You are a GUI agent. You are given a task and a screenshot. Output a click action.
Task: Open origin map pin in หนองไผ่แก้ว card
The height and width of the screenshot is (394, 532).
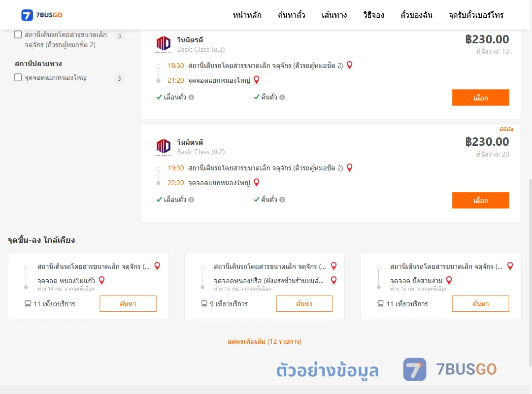coord(158,266)
